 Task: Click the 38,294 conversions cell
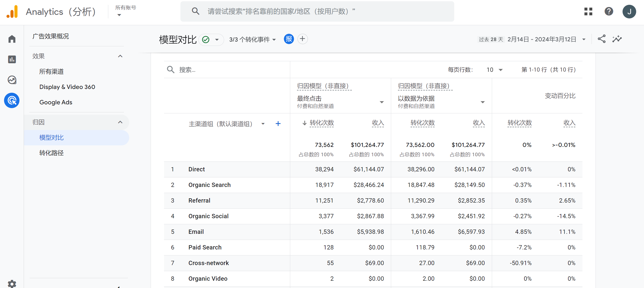pos(324,169)
